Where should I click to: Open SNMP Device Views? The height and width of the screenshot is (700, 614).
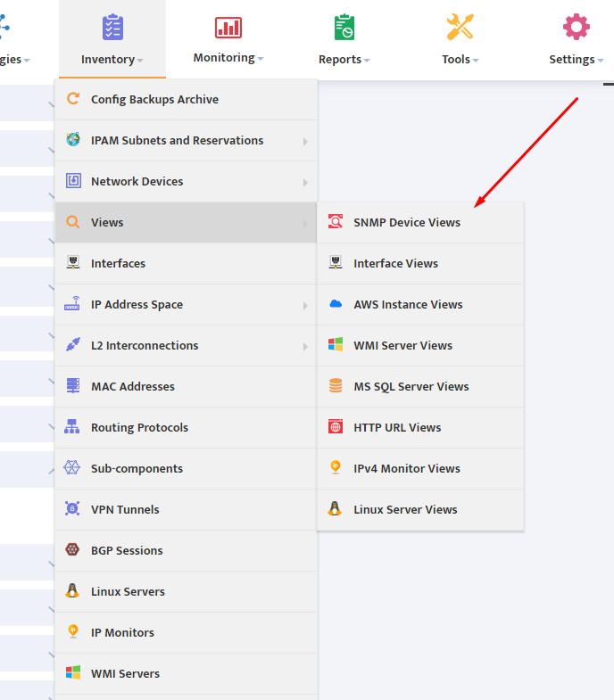[420, 222]
